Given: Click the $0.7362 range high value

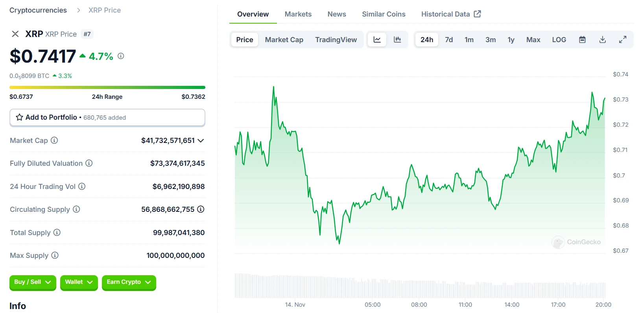Looking at the screenshot, I should (x=193, y=96).
